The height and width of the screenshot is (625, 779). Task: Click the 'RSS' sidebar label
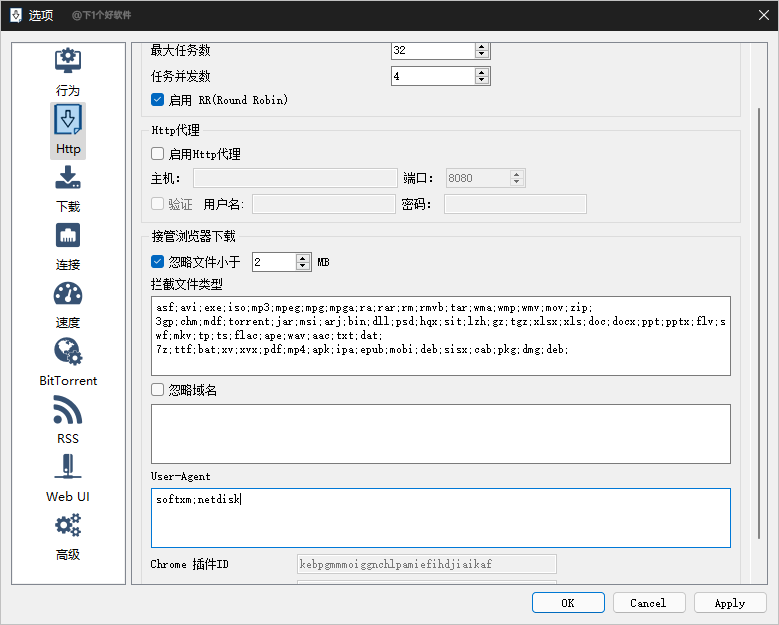point(68,439)
